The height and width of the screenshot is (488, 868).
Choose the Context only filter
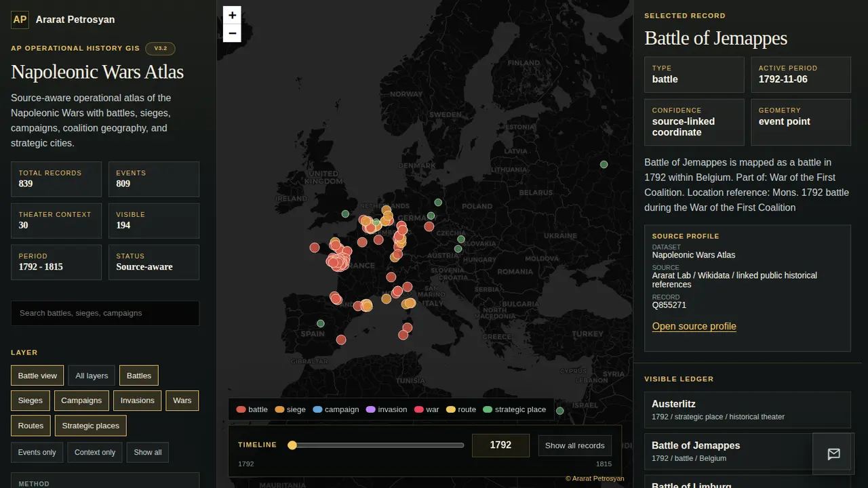tap(95, 452)
